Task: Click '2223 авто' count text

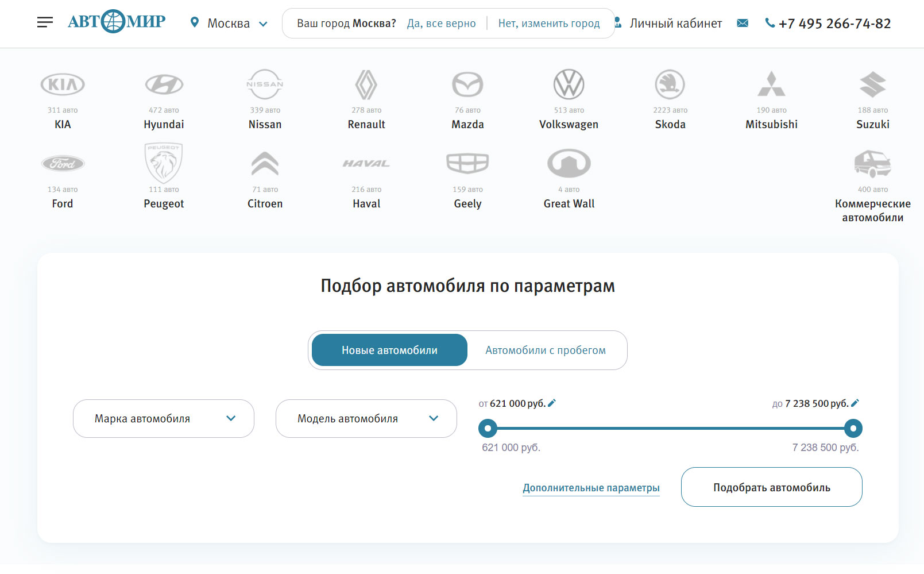Action: [670, 110]
